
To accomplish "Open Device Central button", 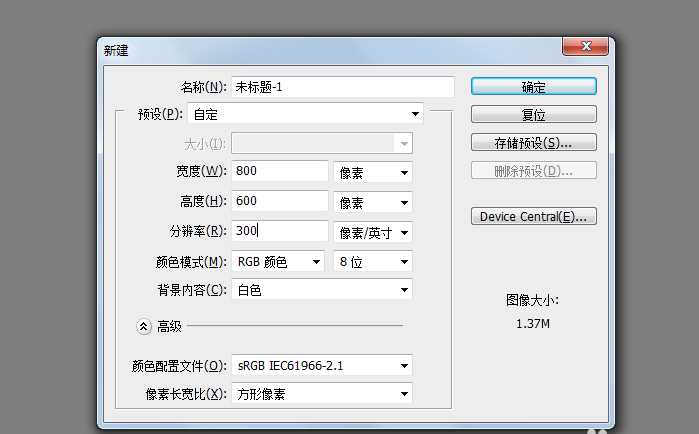I will click(x=533, y=216).
